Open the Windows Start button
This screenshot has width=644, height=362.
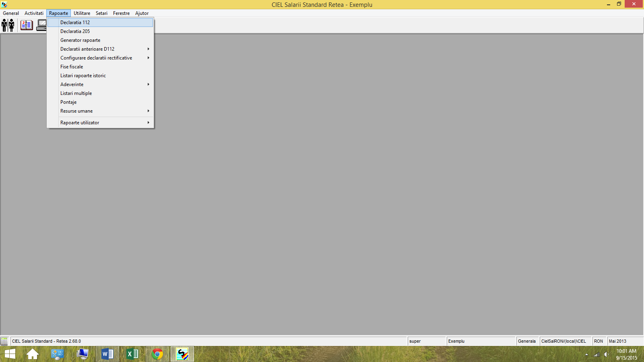tap(10, 354)
